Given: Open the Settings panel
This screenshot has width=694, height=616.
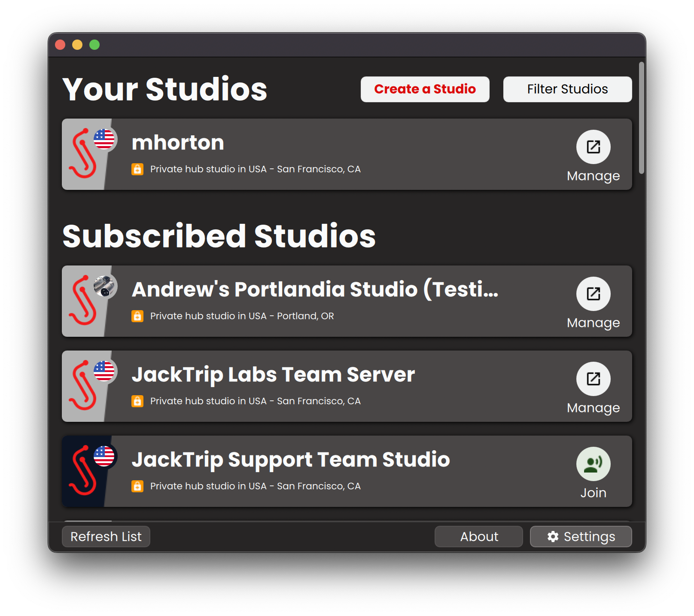Looking at the screenshot, I should pos(581,536).
